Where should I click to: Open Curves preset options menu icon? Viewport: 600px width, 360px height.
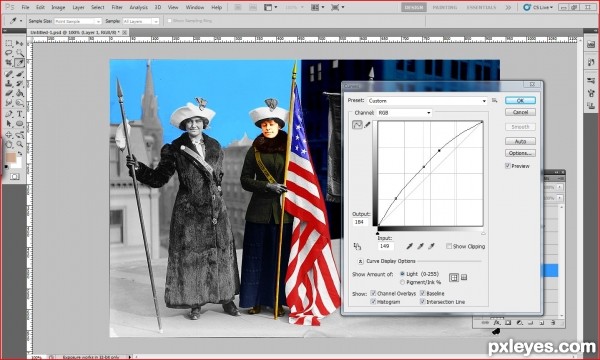495,100
